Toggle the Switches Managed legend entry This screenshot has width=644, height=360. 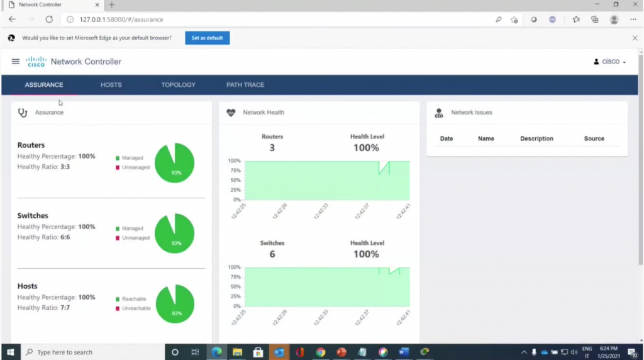[x=130, y=228]
